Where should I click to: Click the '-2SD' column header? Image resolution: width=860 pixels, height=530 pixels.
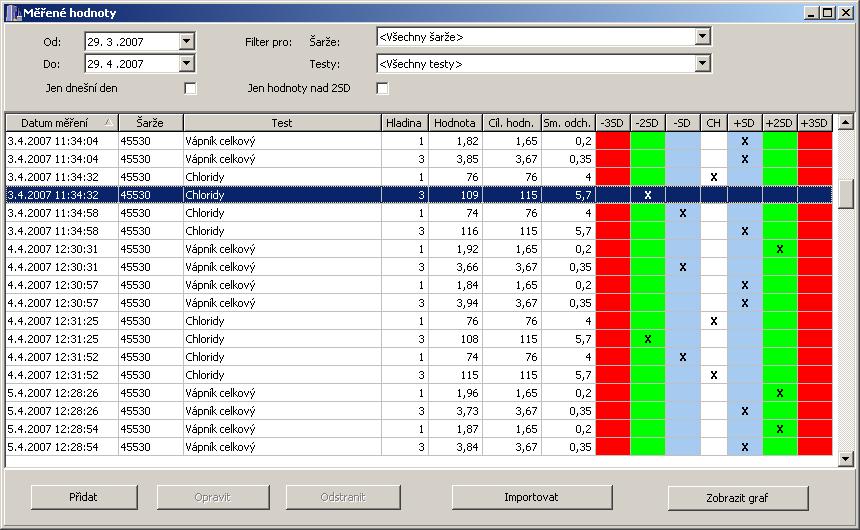[648, 123]
